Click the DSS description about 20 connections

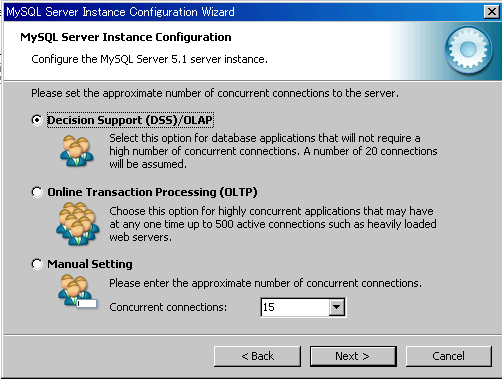273,151
